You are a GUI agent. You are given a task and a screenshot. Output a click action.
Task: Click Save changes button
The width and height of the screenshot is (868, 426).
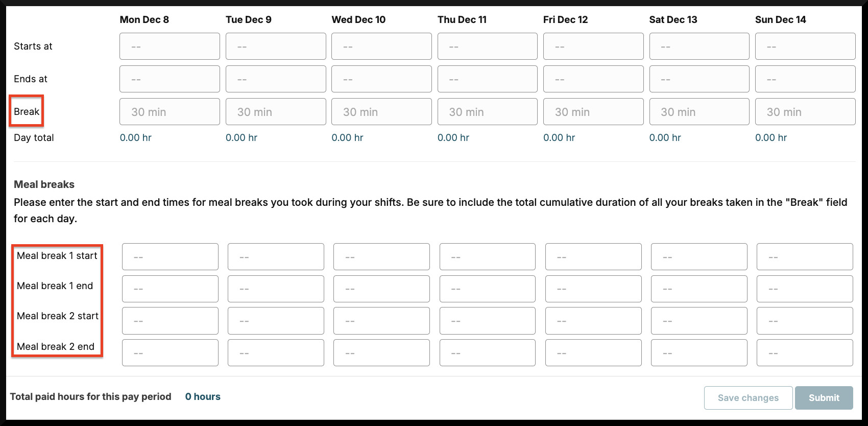[x=748, y=398]
